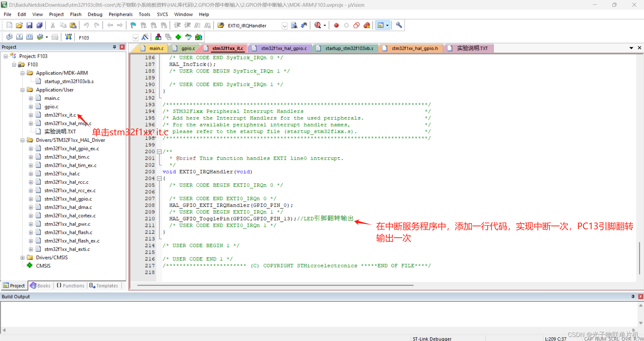Close the Project panel
The height and width of the screenshot is (341, 644).
[x=122, y=47]
